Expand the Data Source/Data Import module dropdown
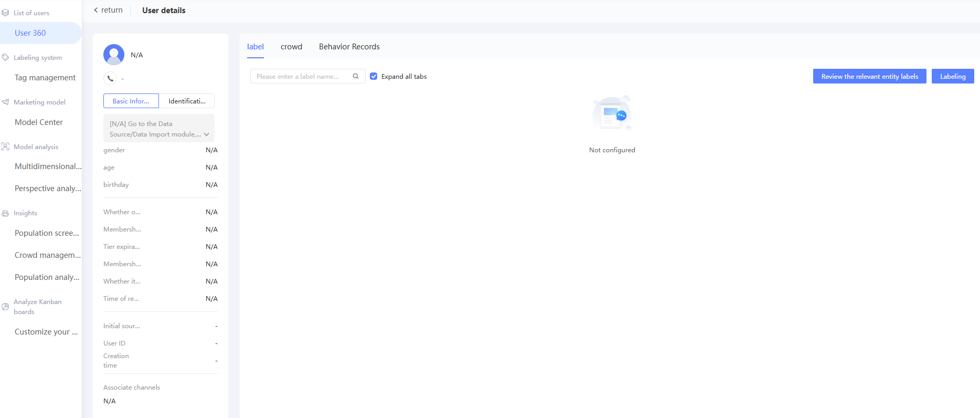Viewport: 980px width, 418px height. tap(159, 129)
